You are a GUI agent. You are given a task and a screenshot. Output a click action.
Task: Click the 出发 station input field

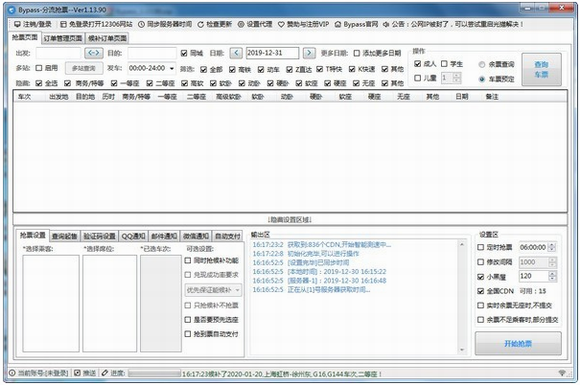tap(58, 53)
